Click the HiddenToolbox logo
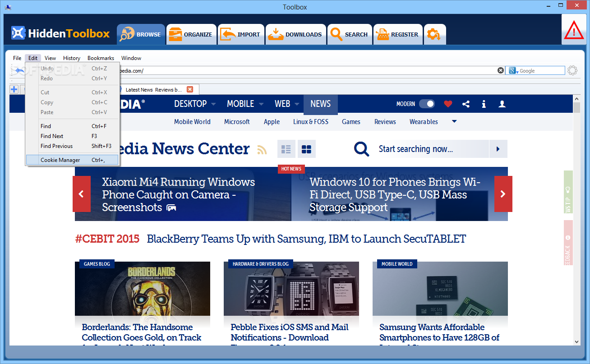Screen dimensions: 590x364 click(60, 33)
